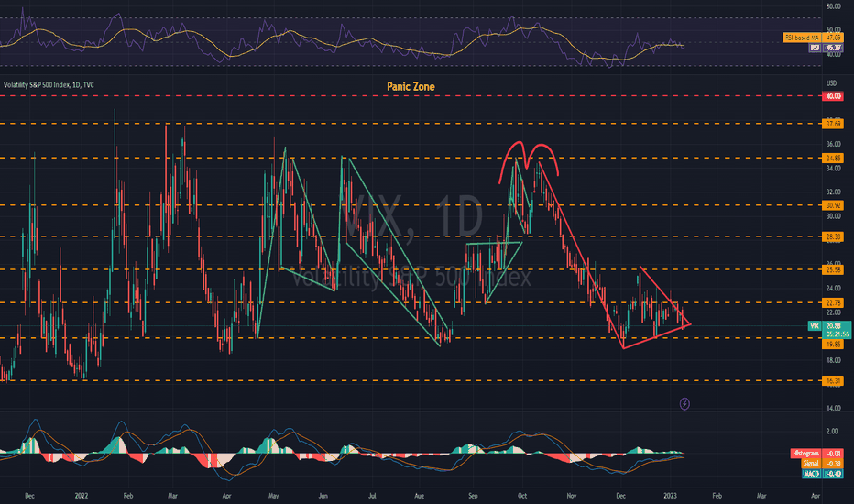854x504 pixels.
Task: Click the 16.31 orange price level label
Action: tap(833, 381)
